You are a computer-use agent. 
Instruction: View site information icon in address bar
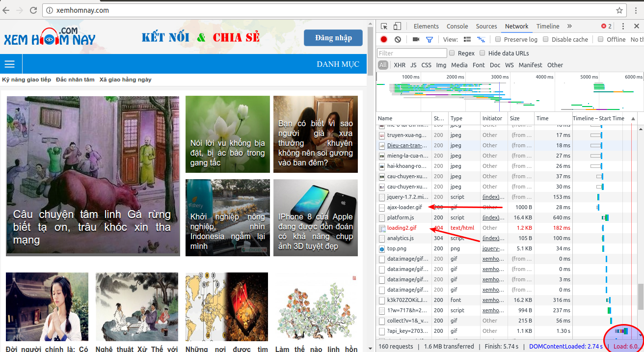[x=50, y=10]
